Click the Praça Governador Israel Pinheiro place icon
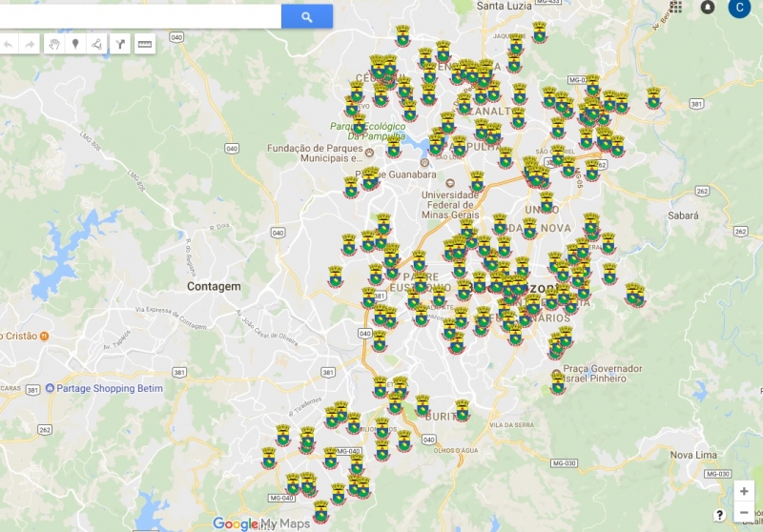This screenshot has height=532, width=763. point(557,374)
